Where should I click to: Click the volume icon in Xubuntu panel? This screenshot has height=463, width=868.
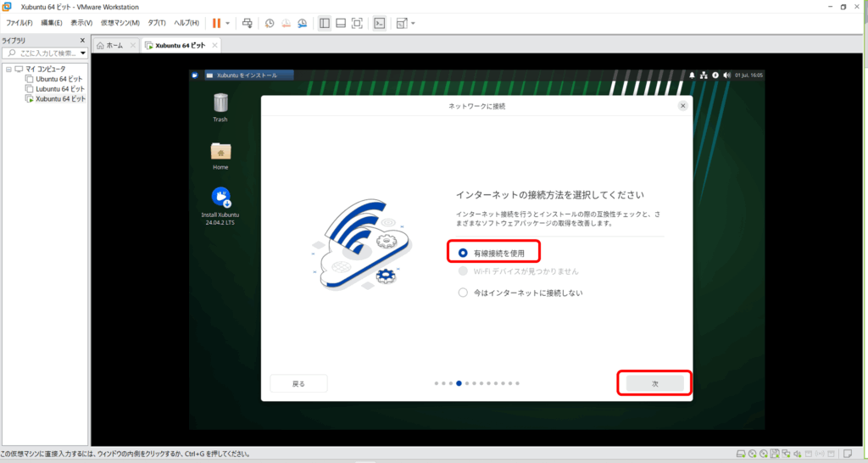pos(727,75)
